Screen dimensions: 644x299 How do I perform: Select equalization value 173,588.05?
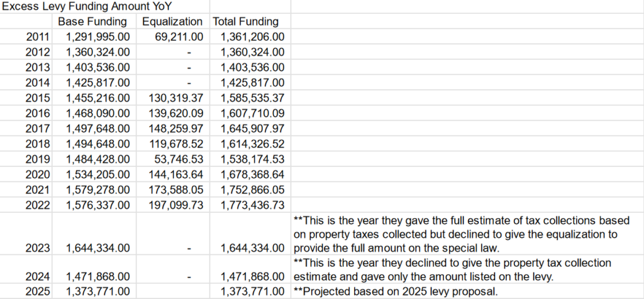click(176, 190)
